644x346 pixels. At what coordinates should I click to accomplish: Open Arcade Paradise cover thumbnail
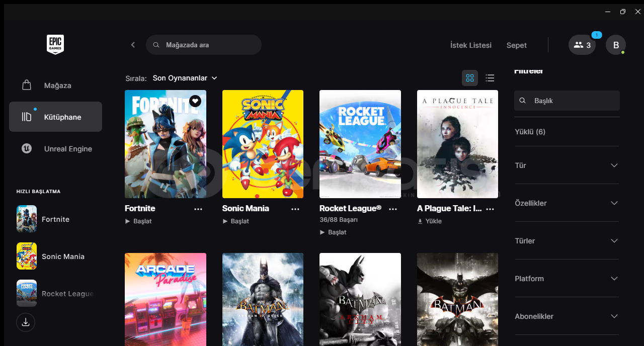(x=166, y=299)
